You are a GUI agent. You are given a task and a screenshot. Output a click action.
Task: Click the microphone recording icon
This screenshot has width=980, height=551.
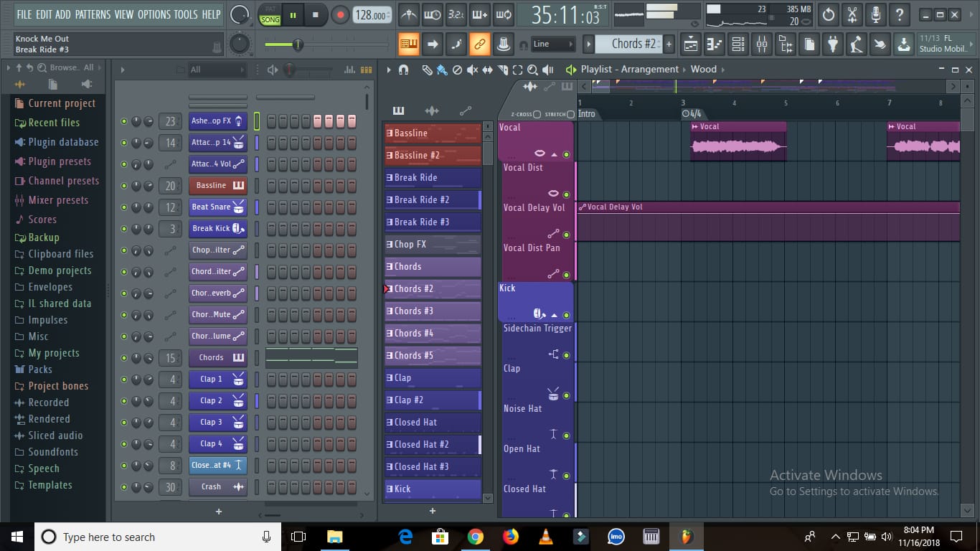click(875, 14)
